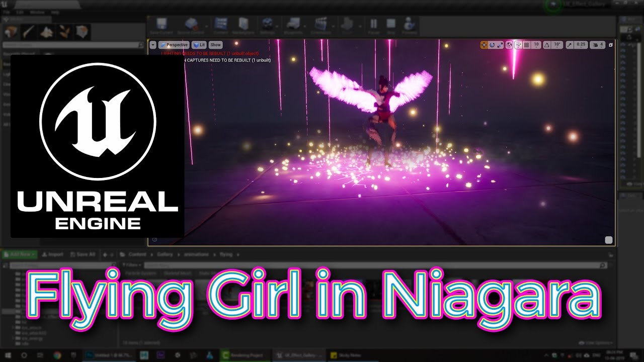
Task: Focus the Search Classes field
Action: click(x=73, y=45)
